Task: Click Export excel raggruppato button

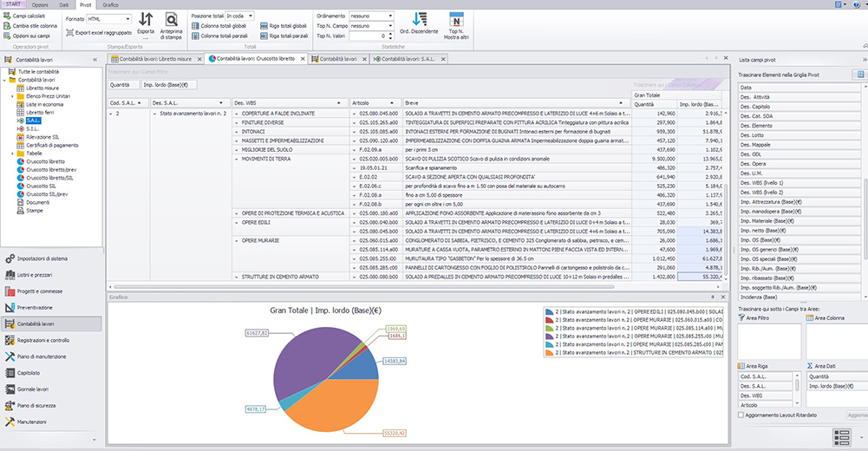Action: (99, 33)
